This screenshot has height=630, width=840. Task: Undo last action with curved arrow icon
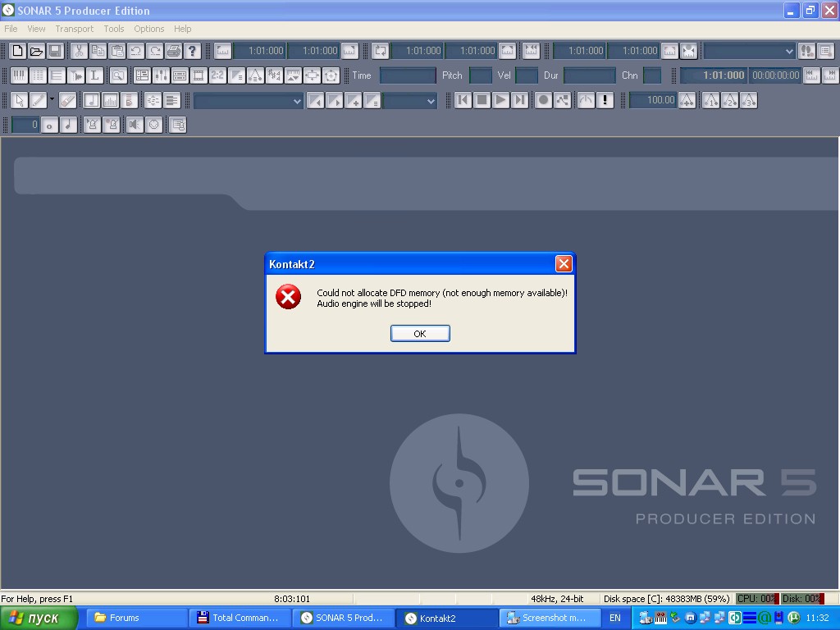click(x=135, y=51)
